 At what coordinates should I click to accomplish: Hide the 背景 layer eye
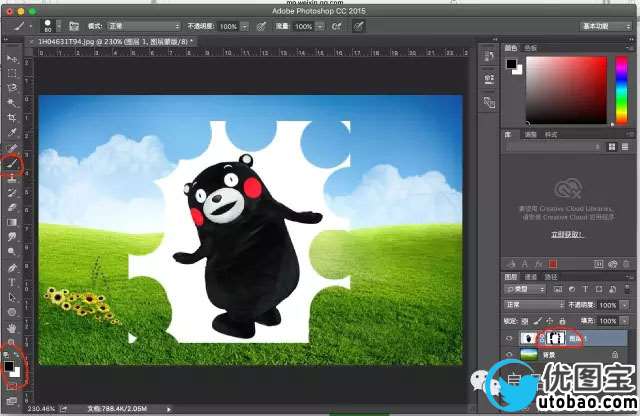click(x=509, y=355)
